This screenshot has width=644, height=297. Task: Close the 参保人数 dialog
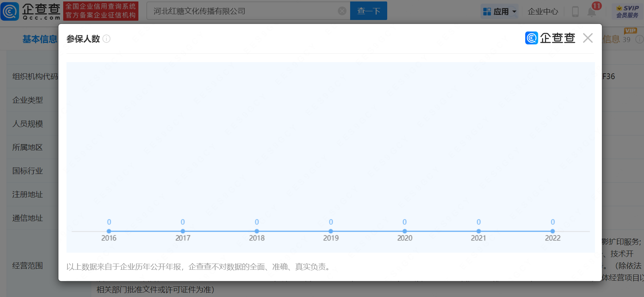(x=588, y=38)
